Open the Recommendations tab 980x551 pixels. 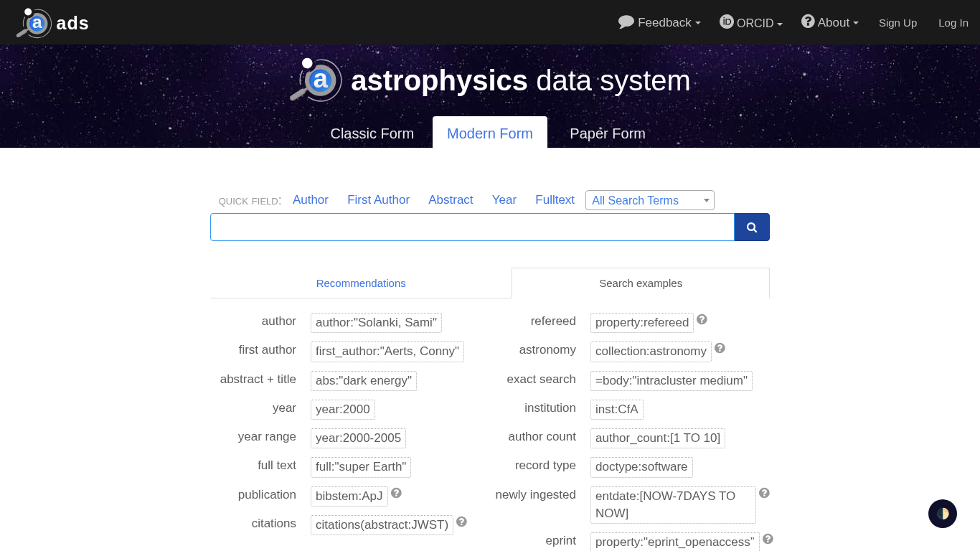tap(361, 283)
